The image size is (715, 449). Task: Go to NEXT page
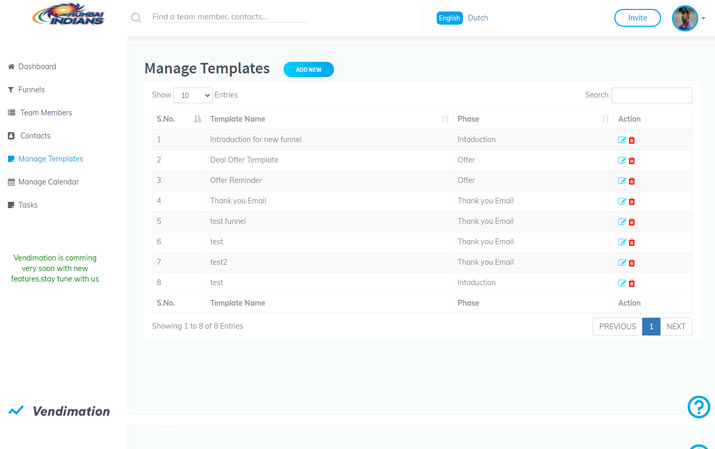[676, 326]
